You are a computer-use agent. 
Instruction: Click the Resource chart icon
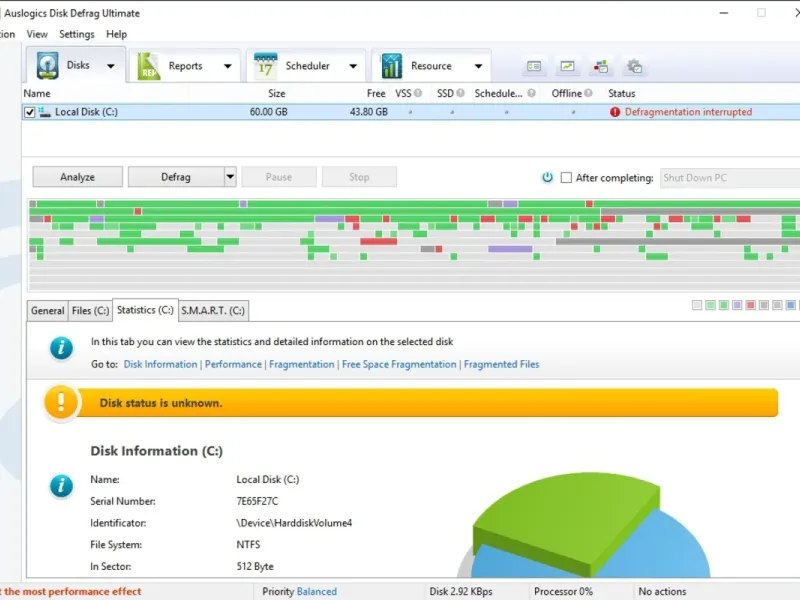pyautogui.click(x=391, y=66)
